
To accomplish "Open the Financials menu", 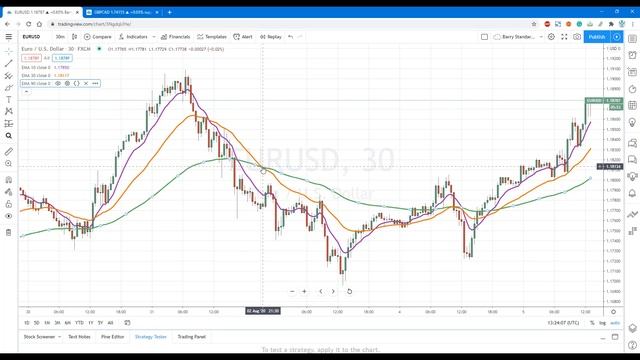I will point(176,37).
